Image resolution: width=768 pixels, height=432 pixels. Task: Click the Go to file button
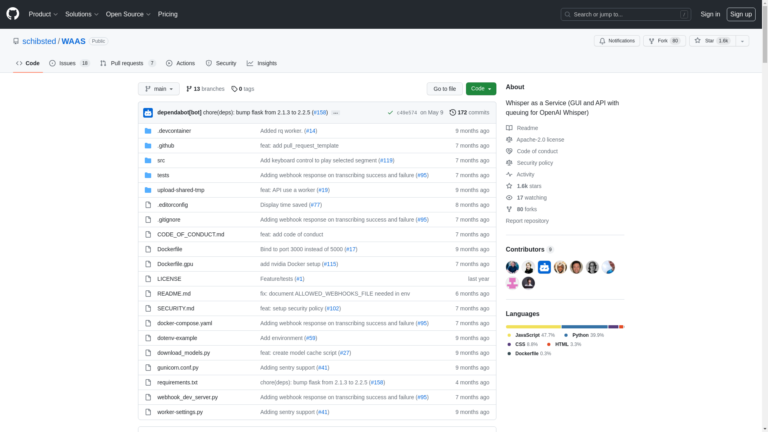pos(444,89)
